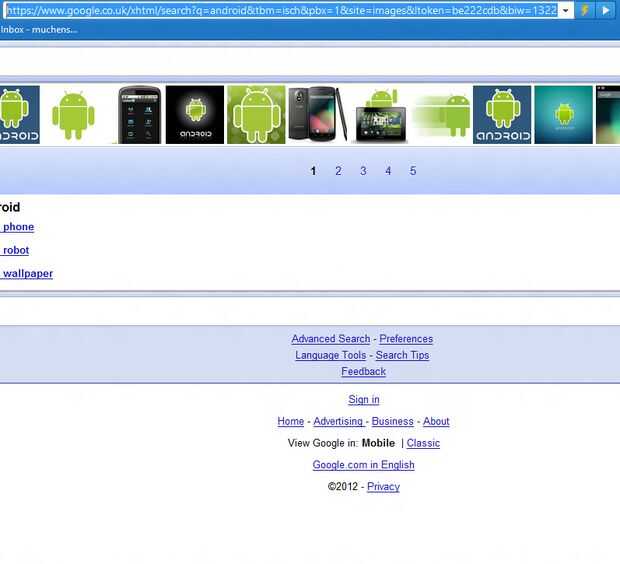Open the full blue ANDROID logo thumbnail
This screenshot has height=564, width=620.
pyautogui.click(x=502, y=115)
